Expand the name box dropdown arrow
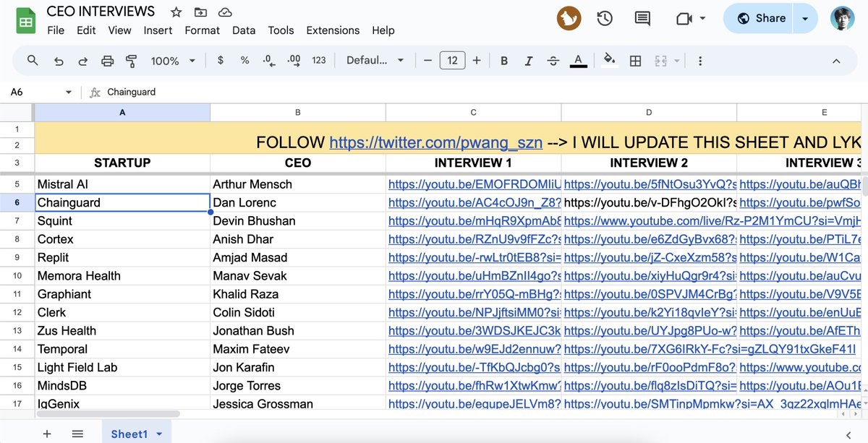 pos(69,92)
